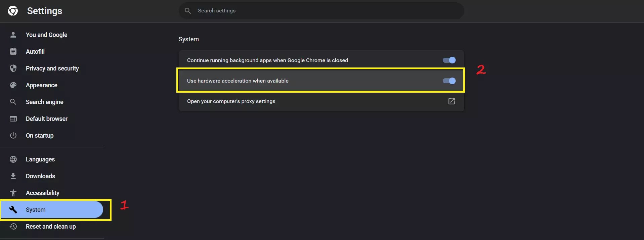Click the search magnifier in the settings bar
Screen dimensions: 644x240
[187, 10]
